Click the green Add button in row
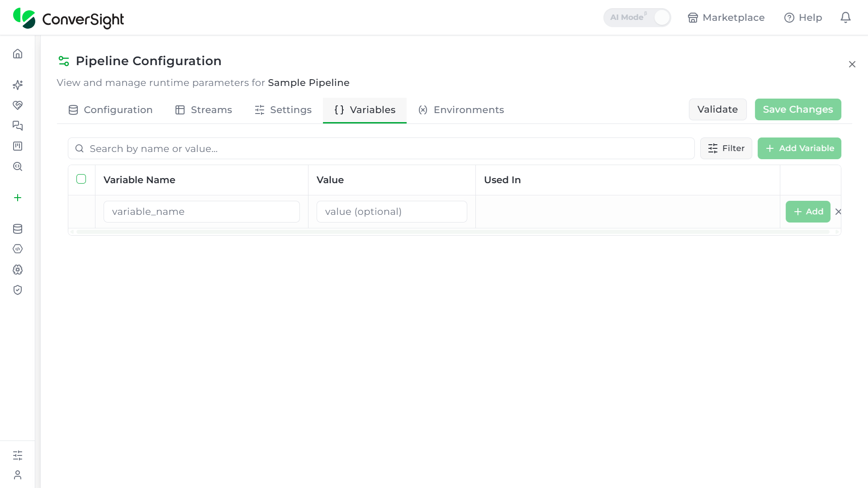This screenshot has height=488, width=868. (x=808, y=212)
